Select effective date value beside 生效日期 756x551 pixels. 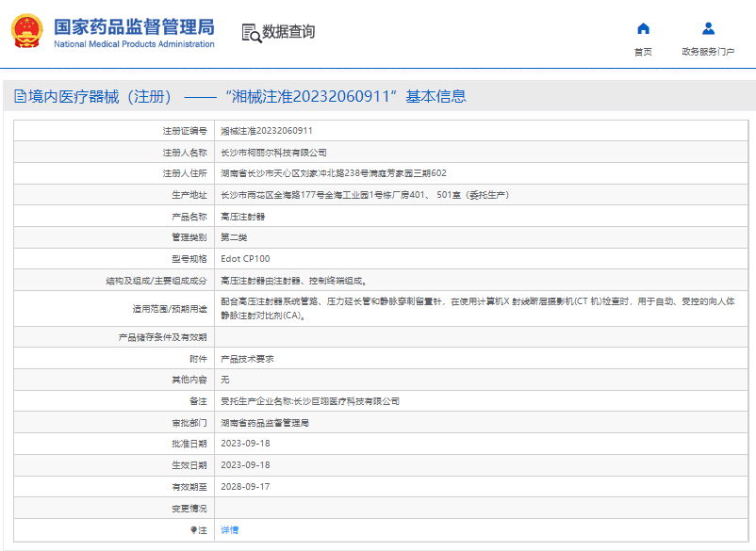tap(245, 464)
